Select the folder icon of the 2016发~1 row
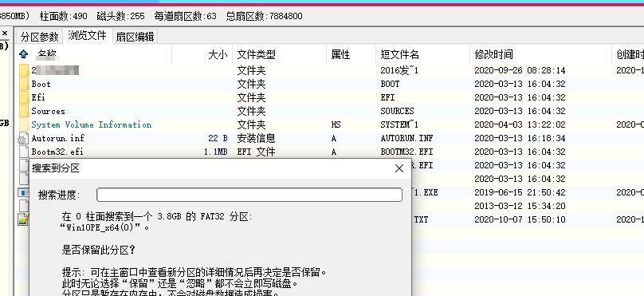The image size is (644, 296). coord(24,70)
